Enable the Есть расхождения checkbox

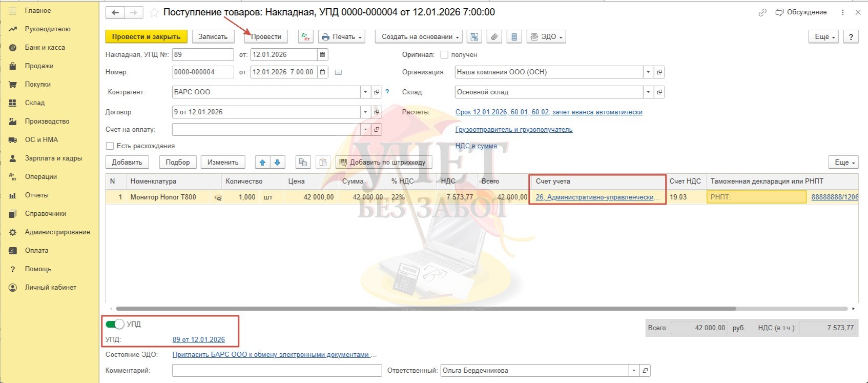pos(110,146)
